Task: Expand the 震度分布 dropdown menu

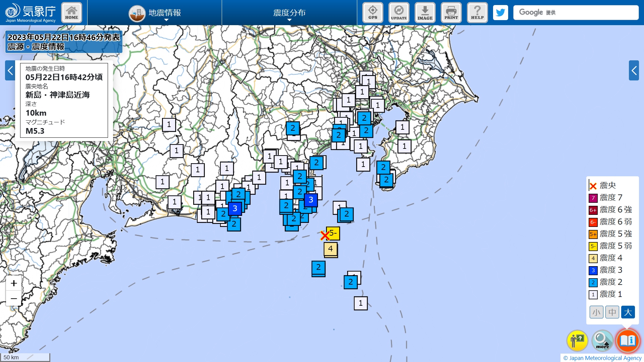Action: tap(289, 13)
